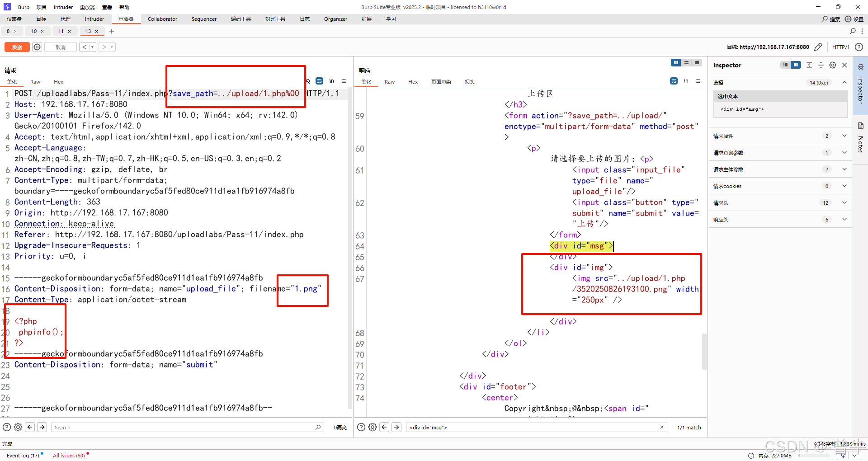Image resolution: width=868 pixels, height=461 pixels.
Task: Go to previous request in history
Action: pos(84,47)
